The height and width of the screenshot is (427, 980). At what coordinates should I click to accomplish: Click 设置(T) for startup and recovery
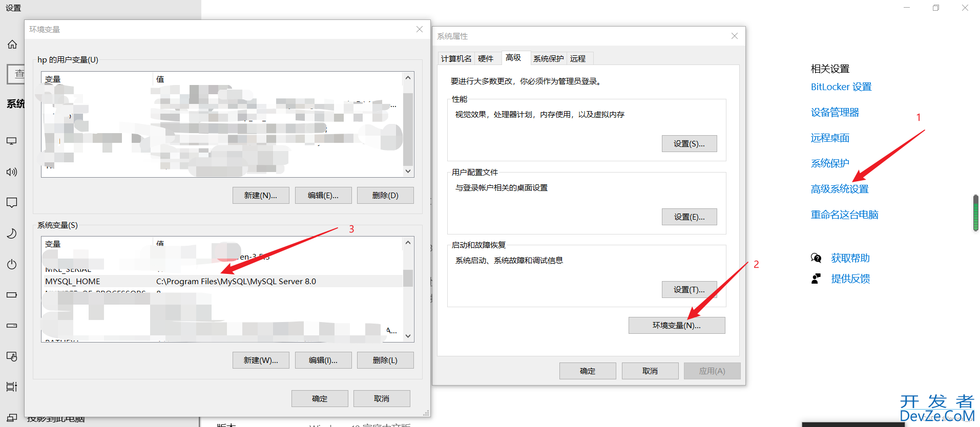coord(689,290)
